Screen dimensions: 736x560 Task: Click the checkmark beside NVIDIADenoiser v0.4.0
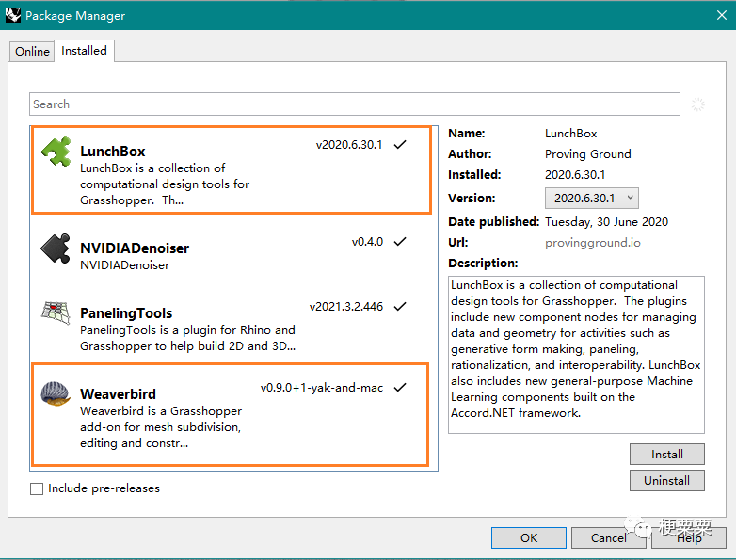coord(400,242)
